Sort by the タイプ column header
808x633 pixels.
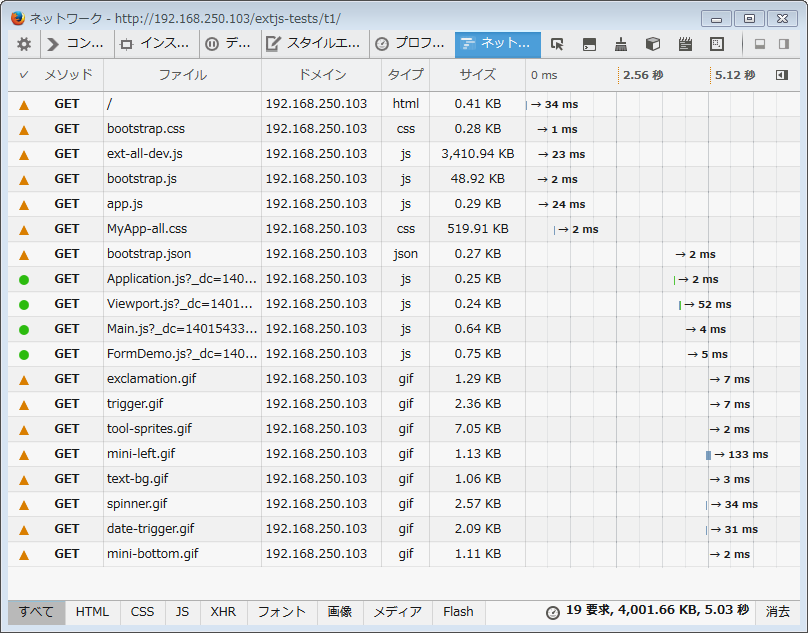pos(406,75)
